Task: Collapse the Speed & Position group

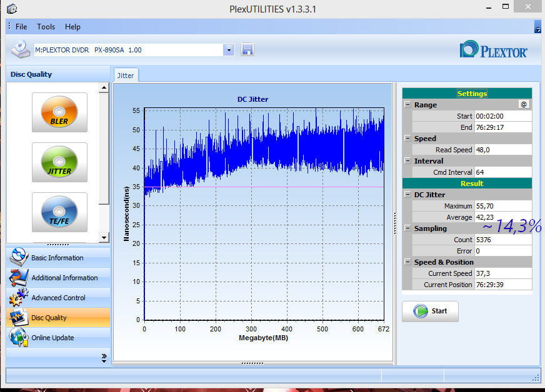Action: click(407, 262)
